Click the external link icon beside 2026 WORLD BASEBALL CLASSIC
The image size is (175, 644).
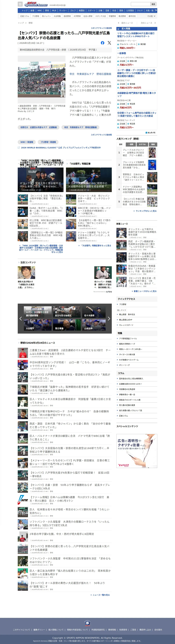coord(19,148)
